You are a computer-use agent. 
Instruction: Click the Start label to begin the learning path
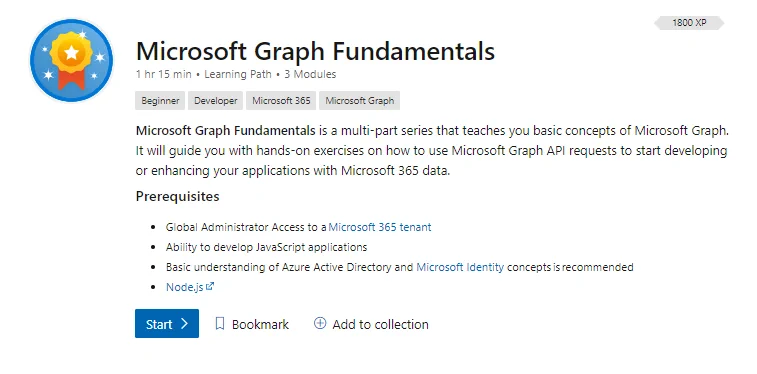159,324
